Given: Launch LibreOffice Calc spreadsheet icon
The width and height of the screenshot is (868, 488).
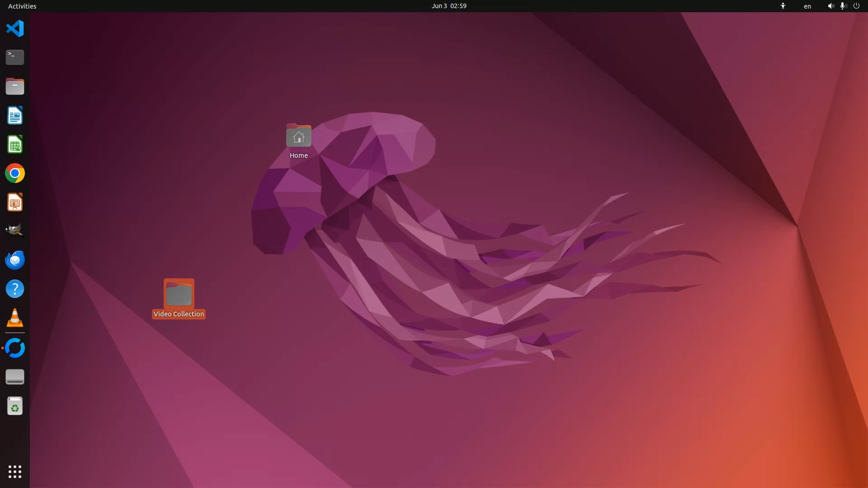Looking at the screenshot, I should coord(15,145).
